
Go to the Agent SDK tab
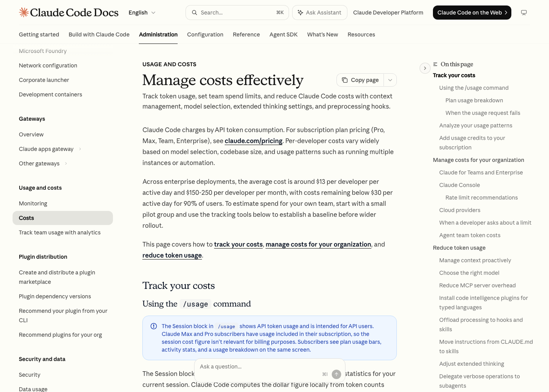284,34
